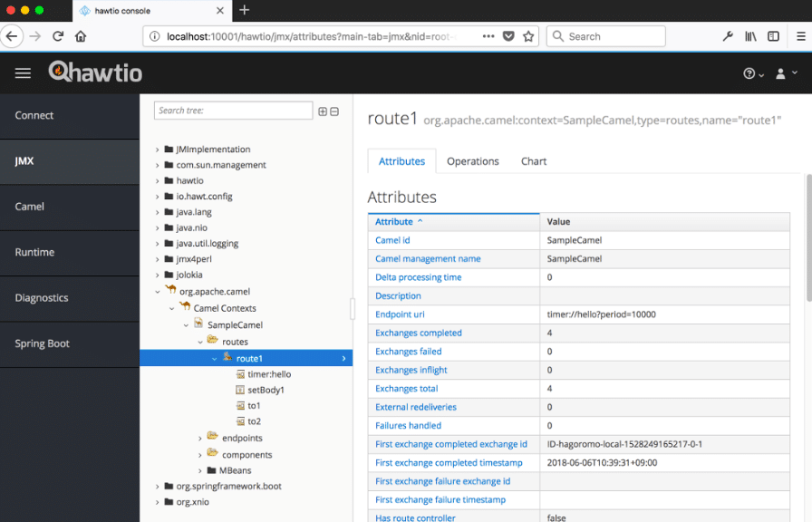Click the Endpoint uri attribute link
This screenshot has height=522, width=812.
coord(400,314)
